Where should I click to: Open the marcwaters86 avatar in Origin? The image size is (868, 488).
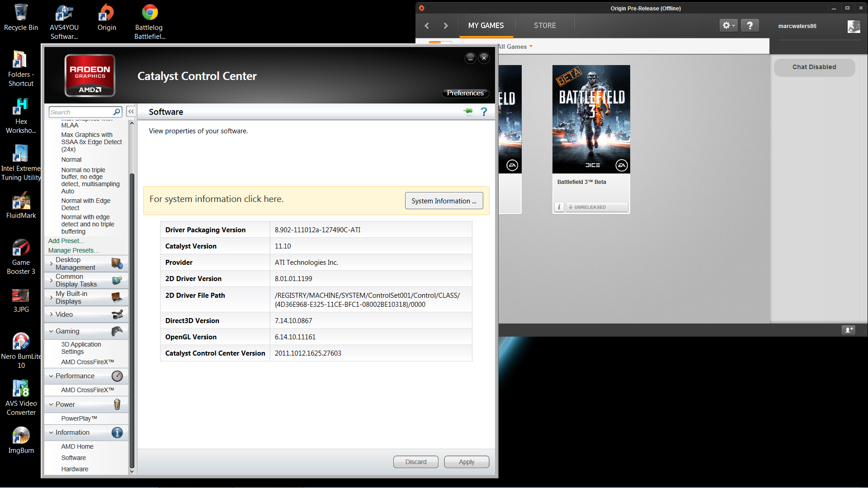tap(854, 27)
